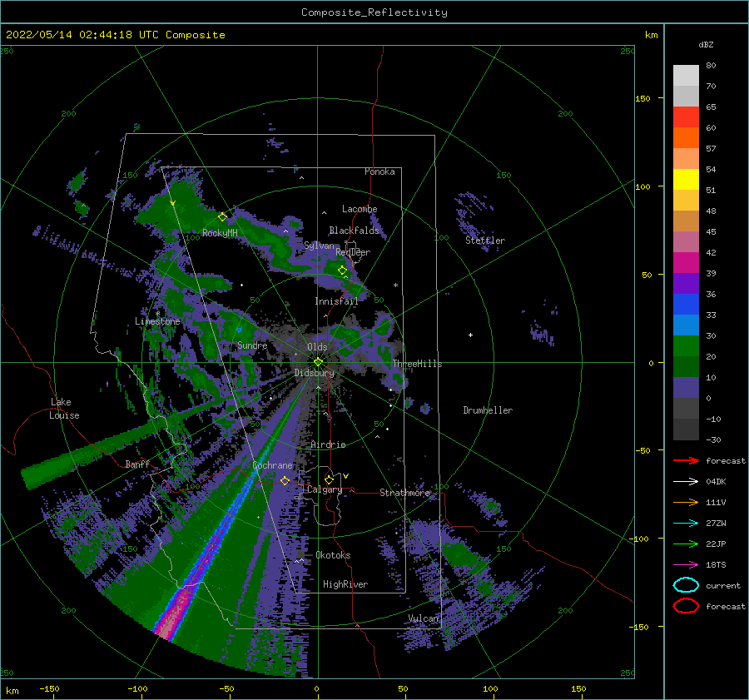Screen dimensions: 749x700
Task: Click the 04DK legend label
Action: [x=716, y=482]
